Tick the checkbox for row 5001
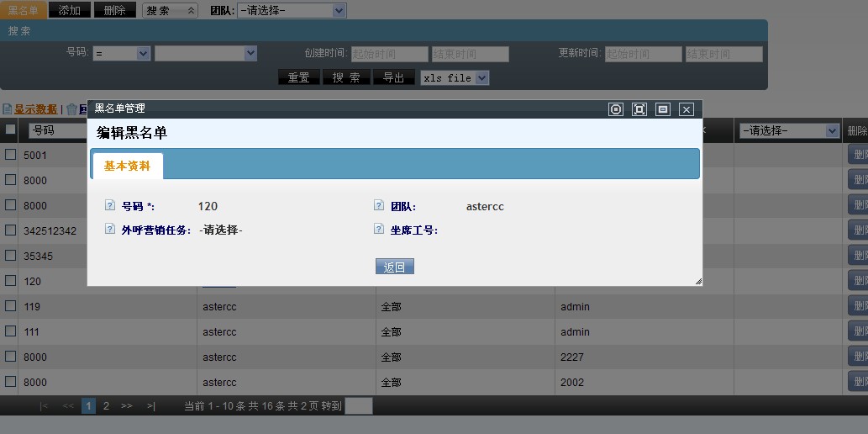868x434 pixels. (10, 155)
